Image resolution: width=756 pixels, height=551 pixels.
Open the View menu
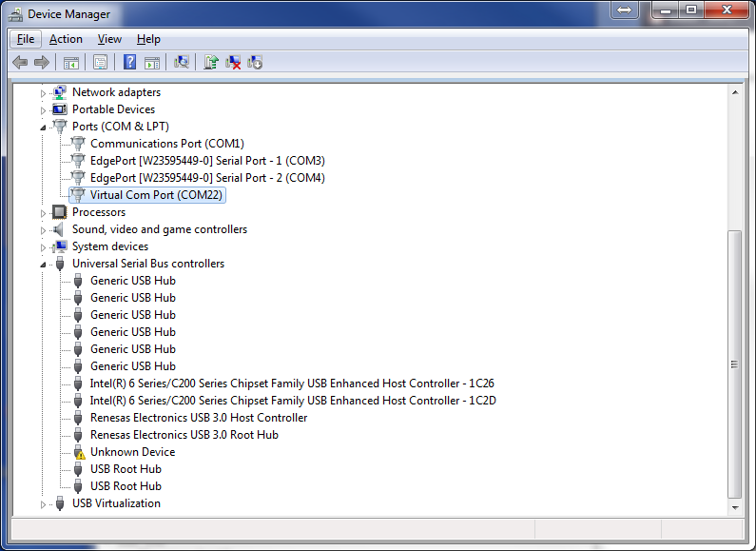[x=109, y=39]
